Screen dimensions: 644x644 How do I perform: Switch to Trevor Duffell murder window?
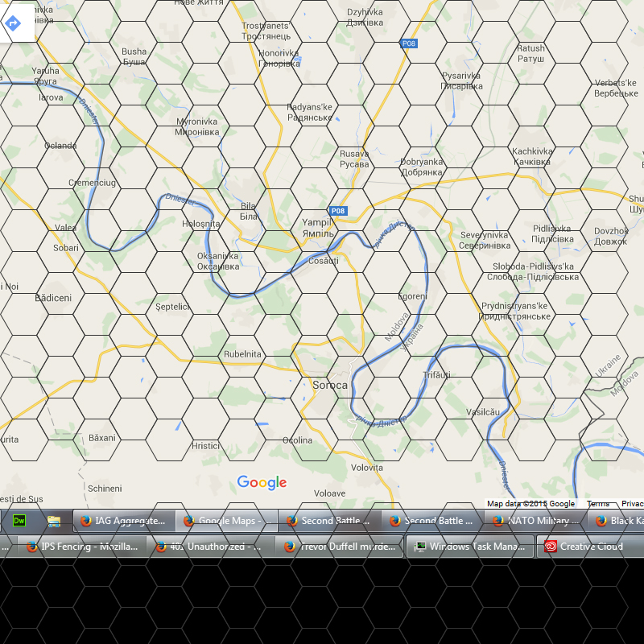(340, 547)
